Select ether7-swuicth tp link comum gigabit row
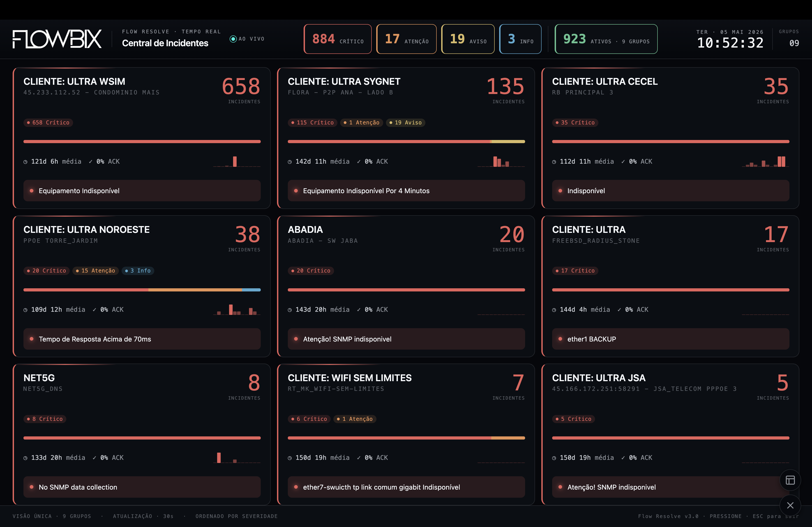Image resolution: width=812 pixels, height=527 pixels. [406, 487]
